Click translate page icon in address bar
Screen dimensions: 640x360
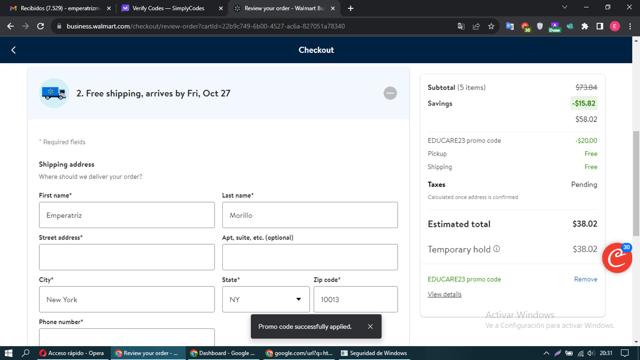point(461,26)
